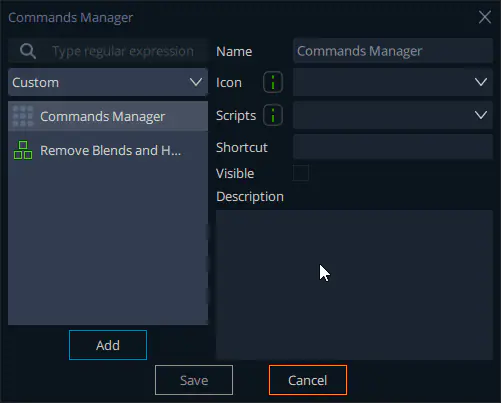Click the Scripts info button
Viewport: 501px width, 403px height.
click(273, 115)
